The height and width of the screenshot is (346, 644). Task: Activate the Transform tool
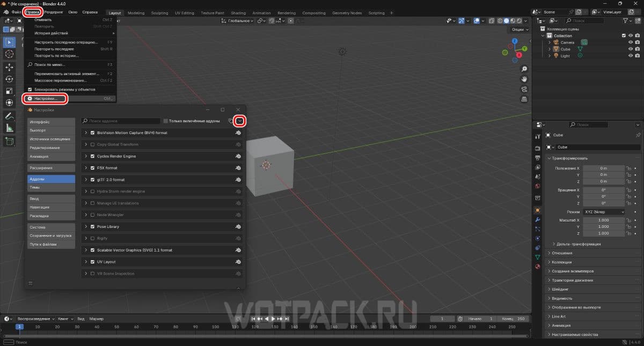tap(9, 102)
